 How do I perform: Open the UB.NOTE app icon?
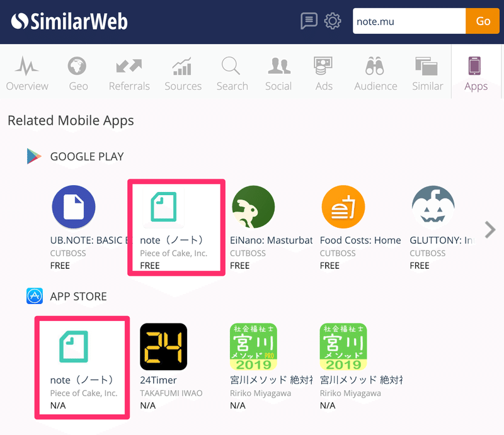[x=74, y=206]
